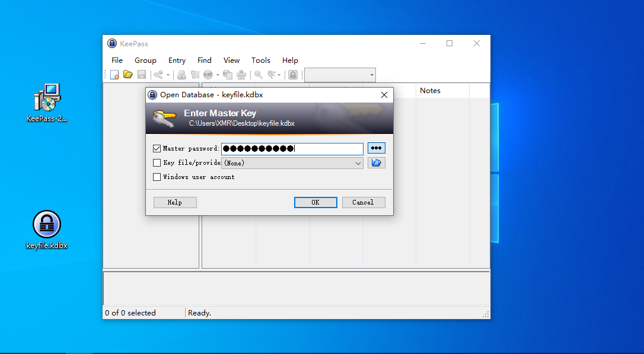This screenshot has width=644, height=354.
Task: Uncheck the Master password checkbox
Action: [157, 149]
